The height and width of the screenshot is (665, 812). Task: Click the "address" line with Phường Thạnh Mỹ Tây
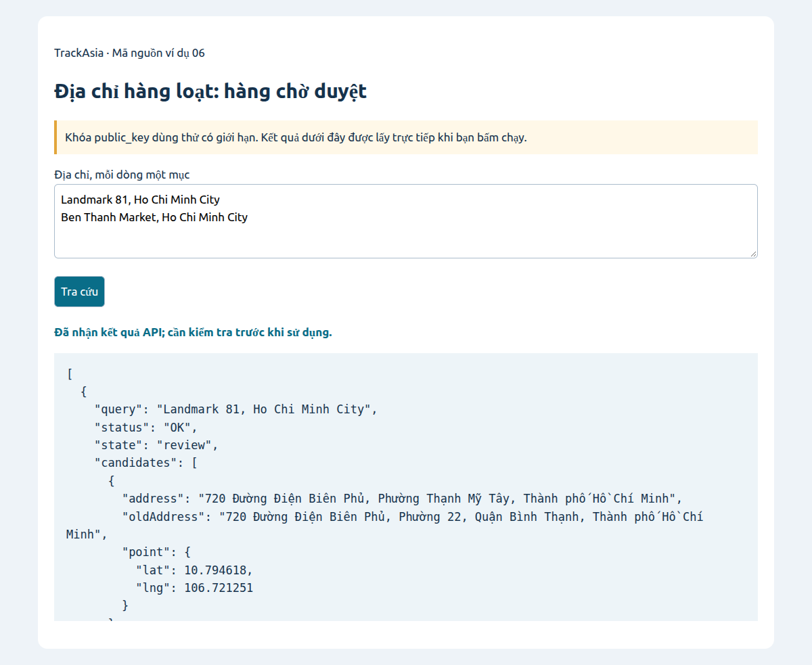click(402, 499)
